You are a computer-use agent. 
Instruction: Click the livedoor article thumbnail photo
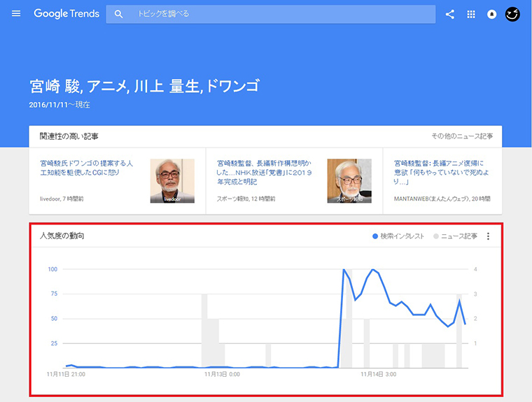172,180
